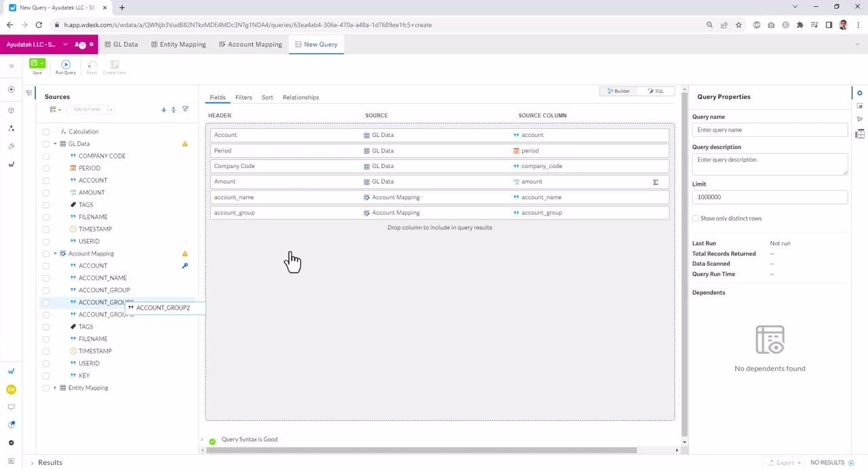Check the Entity Mapping source checkbox
The height and width of the screenshot is (469, 868).
coord(46,388)
